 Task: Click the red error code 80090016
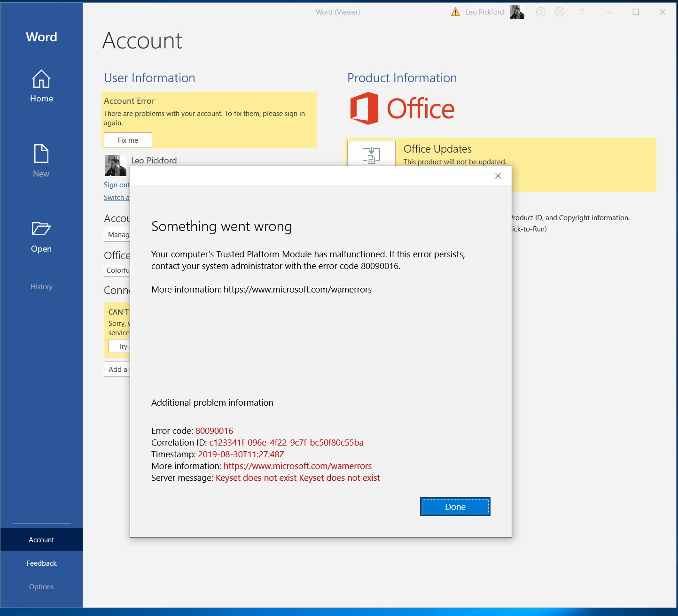(x=214, y=431)
